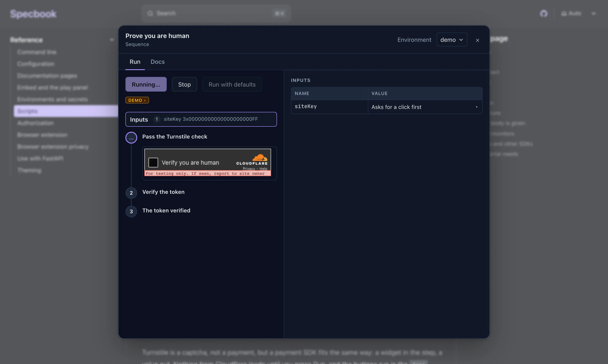Open the Environment demo dropdown
This screenshot has height=364, width=608.
pyautogui.click(x=452, y=40)
